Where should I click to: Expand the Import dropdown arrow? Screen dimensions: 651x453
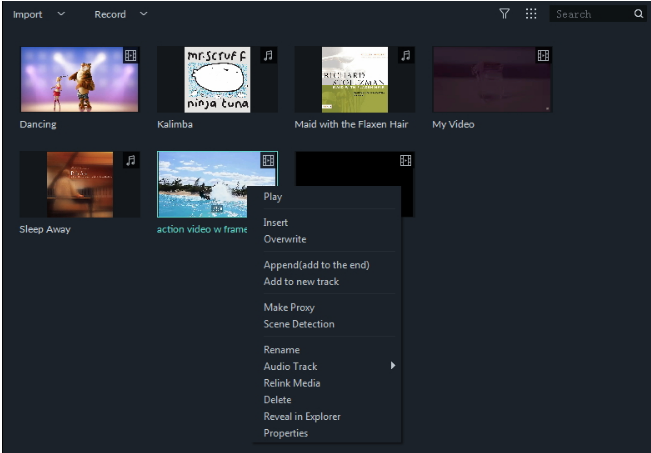[61, 14]
